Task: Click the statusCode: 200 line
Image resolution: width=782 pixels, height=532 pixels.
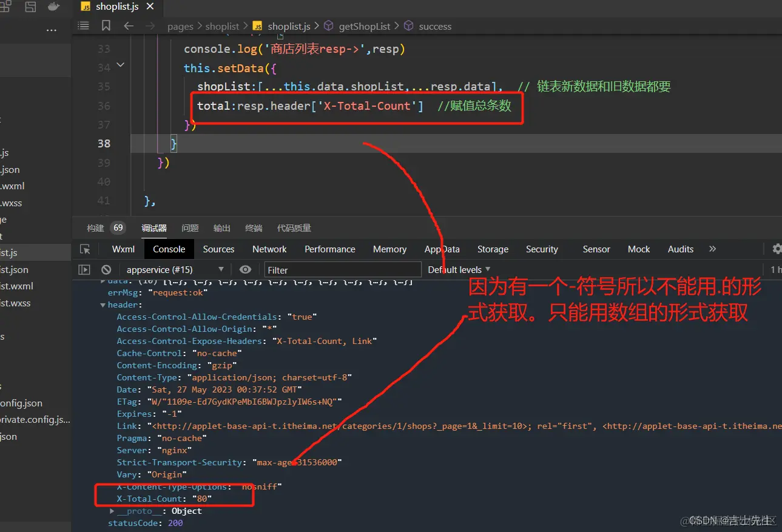Action: (x=145, y=523)
